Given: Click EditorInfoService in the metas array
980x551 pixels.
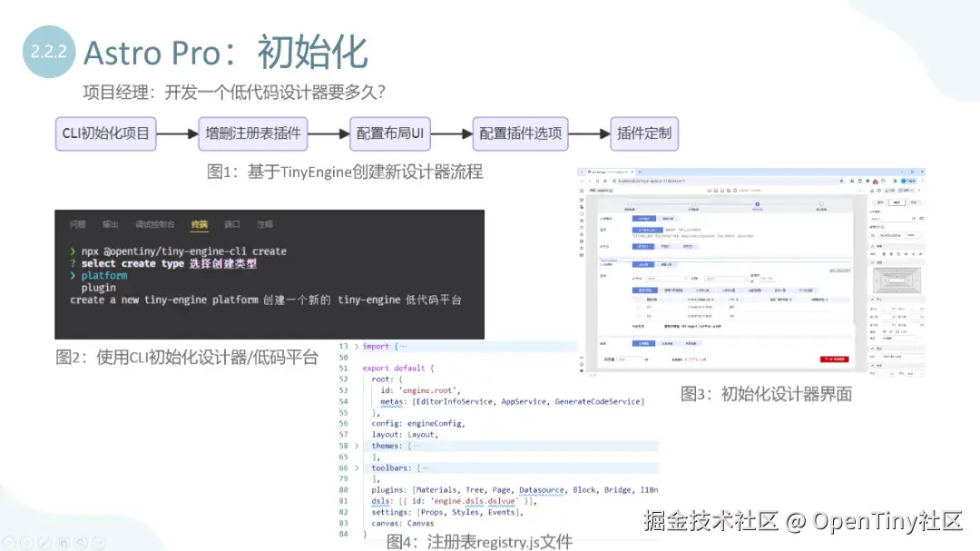Looking at the screenshot, I should 455,401.
